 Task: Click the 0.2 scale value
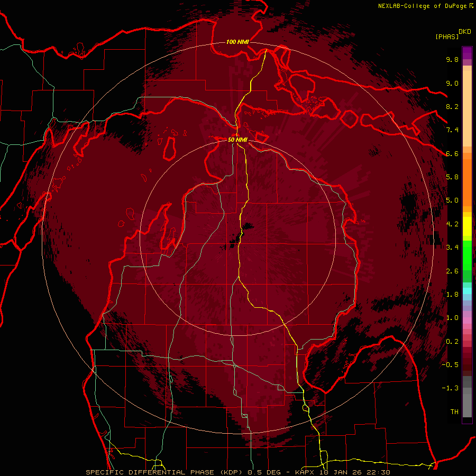point(452,342)
